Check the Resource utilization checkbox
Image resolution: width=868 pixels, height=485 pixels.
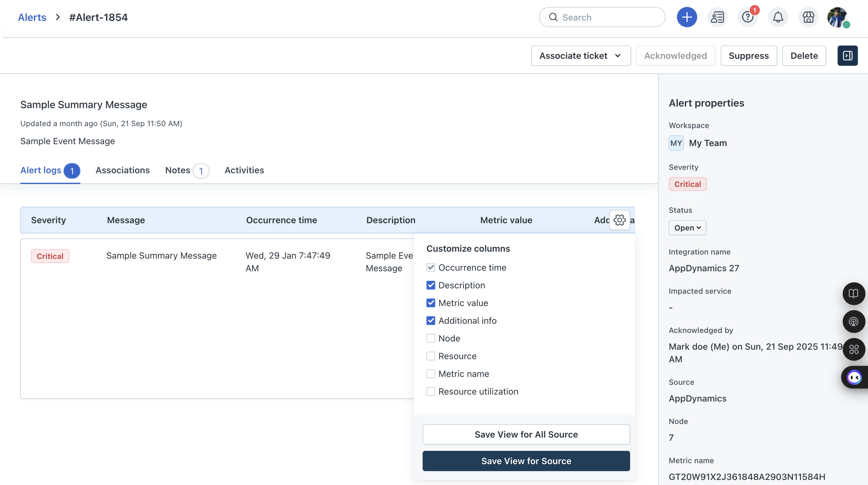[431, 392]
